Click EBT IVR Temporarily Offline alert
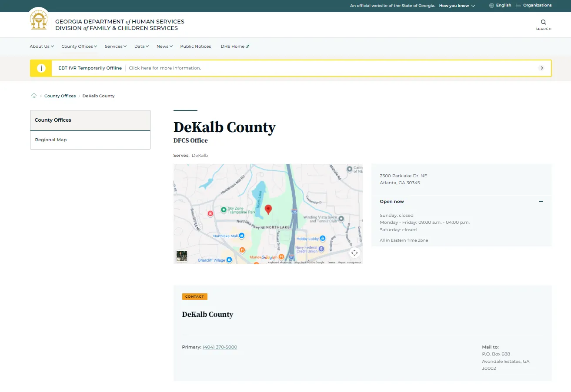The height and width of the screenshot is (392, 571). 90,68
